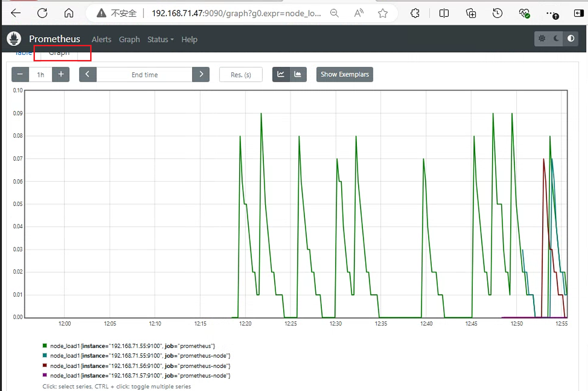Reload the page with browser refresh icon

pos(42,13)
